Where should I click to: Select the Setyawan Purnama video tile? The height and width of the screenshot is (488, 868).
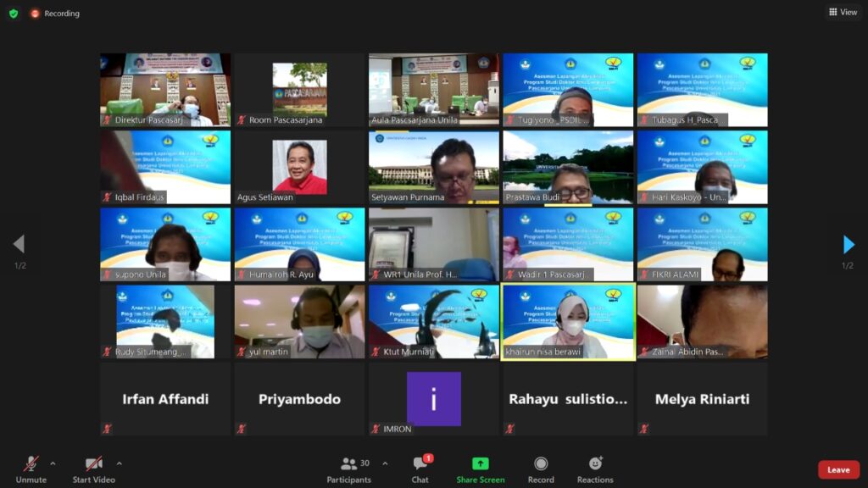(x=434, y=167)
